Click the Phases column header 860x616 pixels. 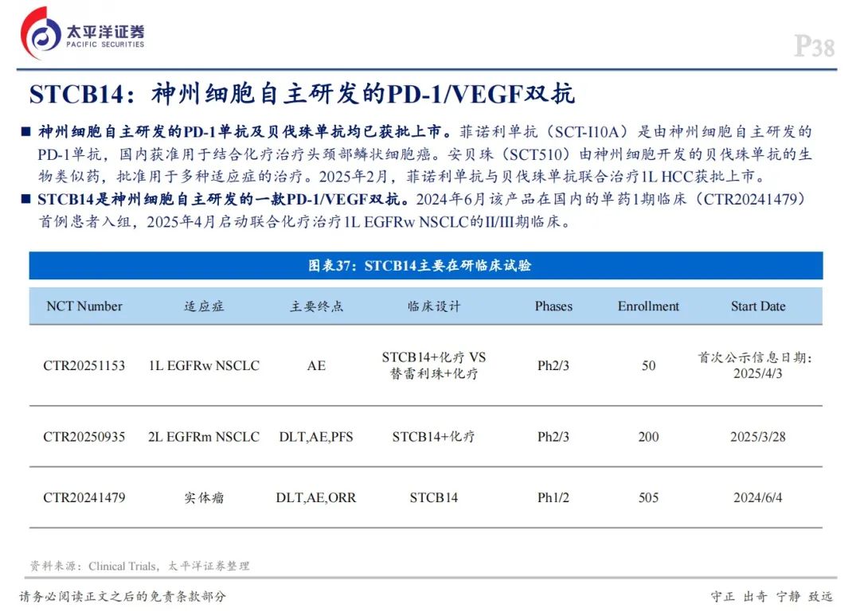pos(553,306)
